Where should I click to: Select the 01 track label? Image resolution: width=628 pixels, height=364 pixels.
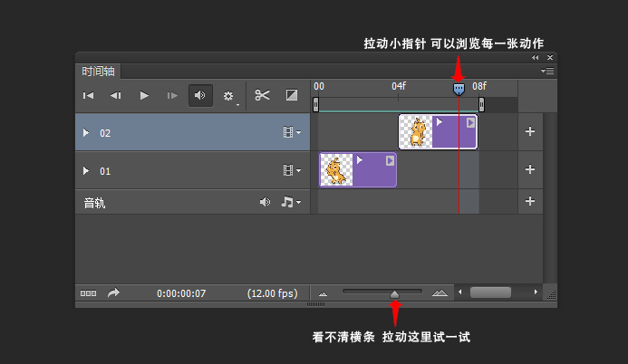point(105,172)
